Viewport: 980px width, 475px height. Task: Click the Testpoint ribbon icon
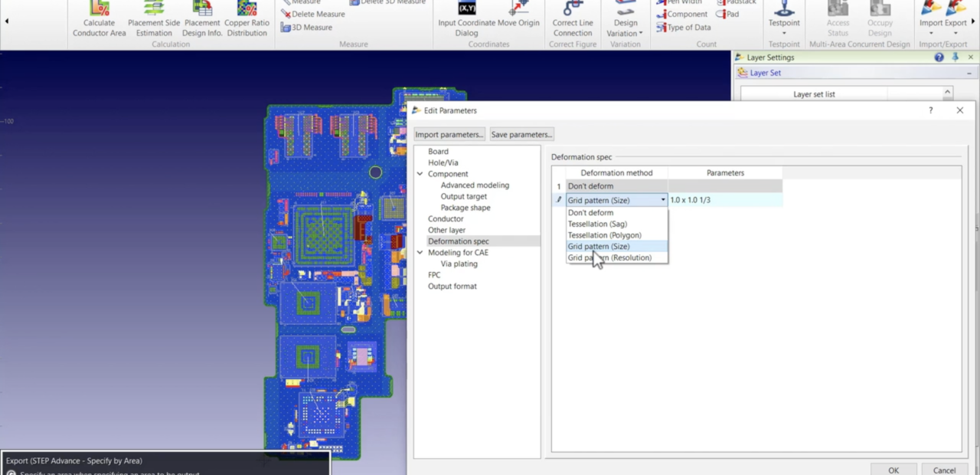(x=783, y=14)
